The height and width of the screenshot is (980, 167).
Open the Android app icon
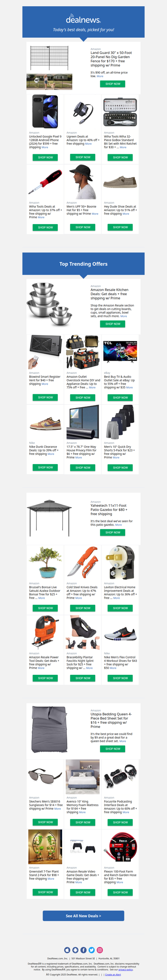(75, 950)
